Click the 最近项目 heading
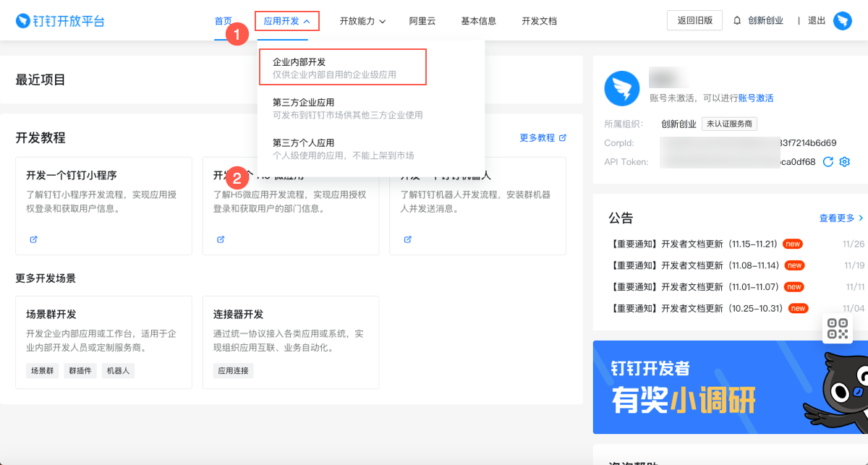This screenshot has height=465, width=868. tap(41, 80)
